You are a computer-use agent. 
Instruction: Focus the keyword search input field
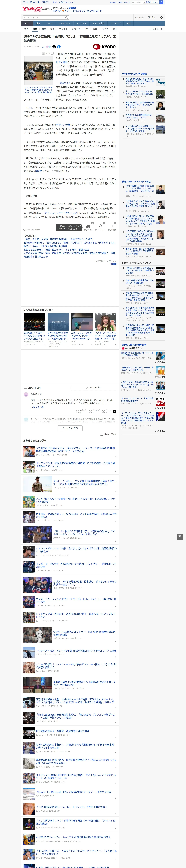(44, 18)
